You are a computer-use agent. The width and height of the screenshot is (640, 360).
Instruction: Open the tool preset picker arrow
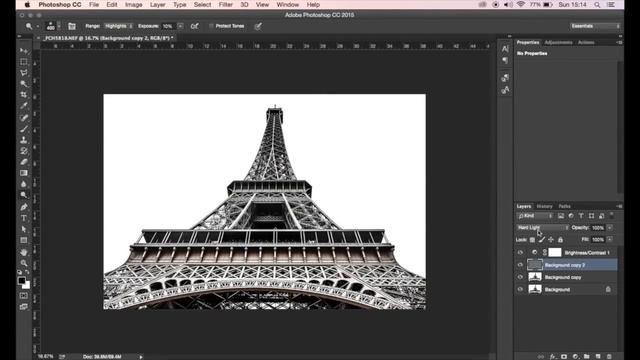pyautogui.click(x=38, y=26)
